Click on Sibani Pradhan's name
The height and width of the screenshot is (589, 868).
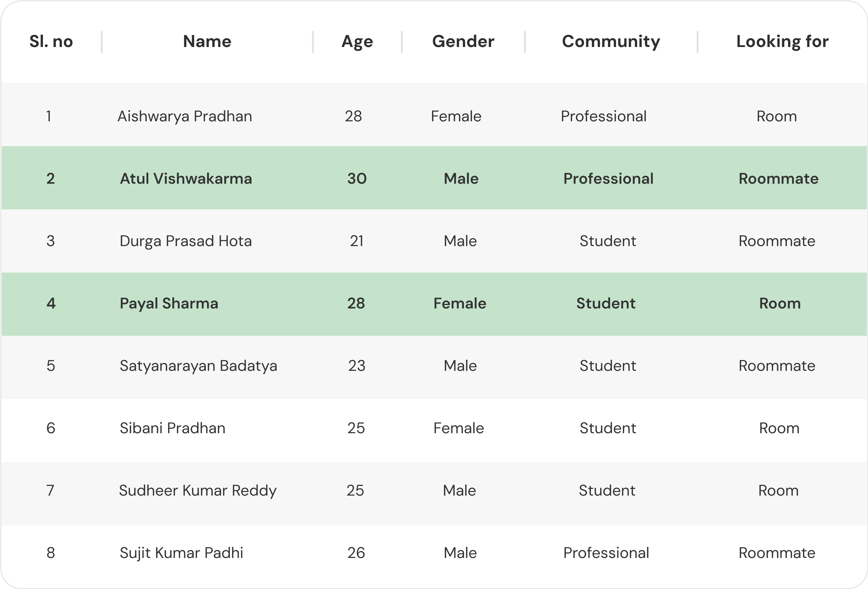tap(173, 428)
